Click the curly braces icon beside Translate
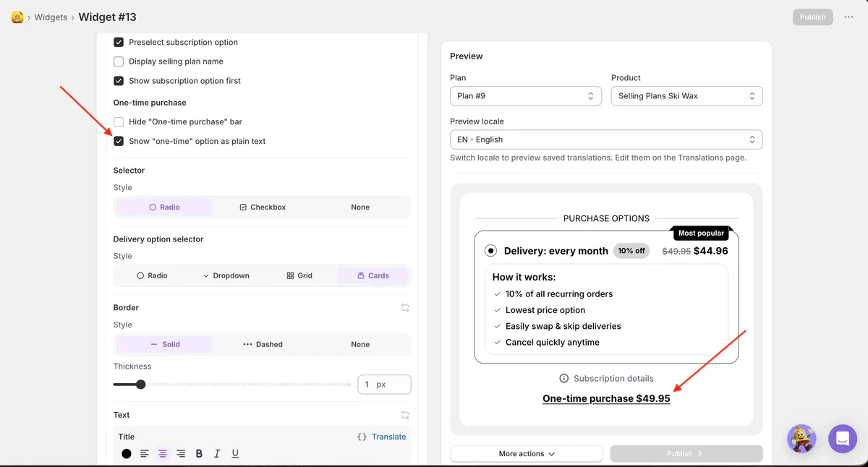 point(362,437)
